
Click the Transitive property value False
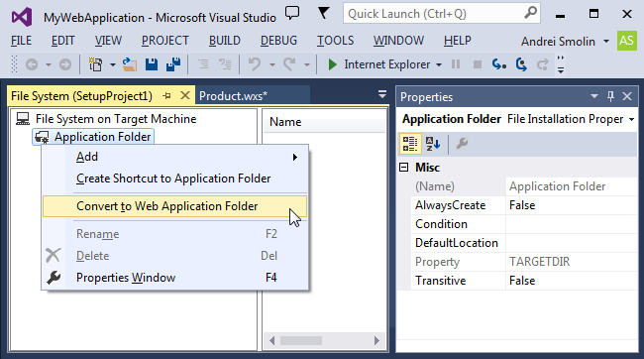tap(572, 281)
